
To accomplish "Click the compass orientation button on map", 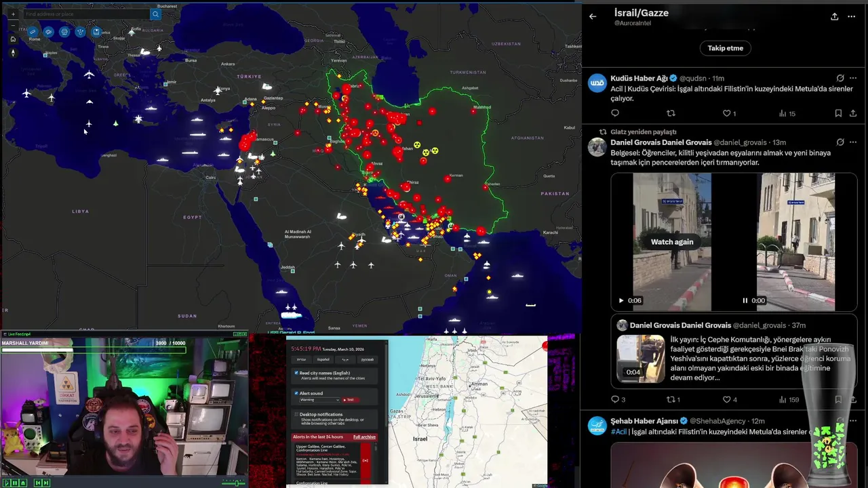I will pyautogui.click(x=13, y=53).
